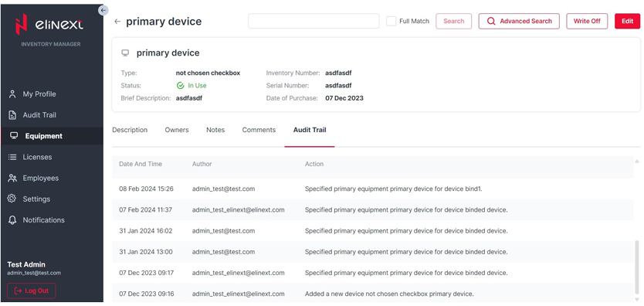
Task: Click inside the search input field
Action: click(314, 21)
